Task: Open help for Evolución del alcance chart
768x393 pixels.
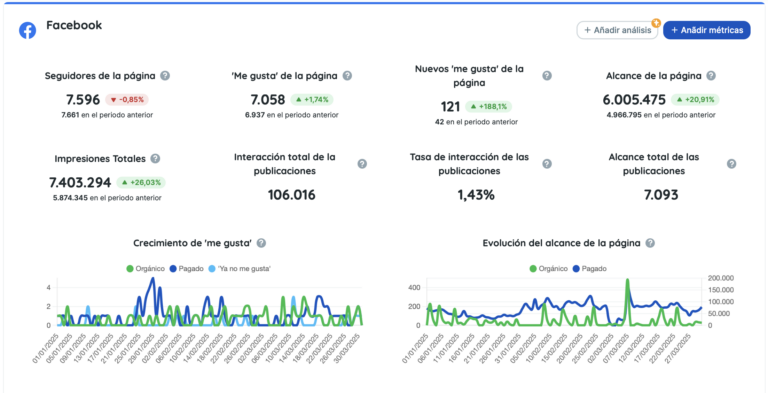Action: pyautogui.click(x=650, y=243)
